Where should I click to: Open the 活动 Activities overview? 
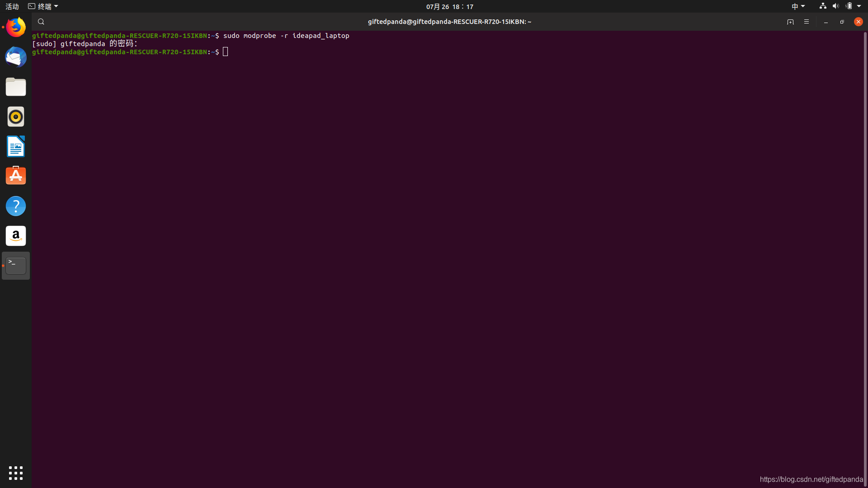[12, 6]
